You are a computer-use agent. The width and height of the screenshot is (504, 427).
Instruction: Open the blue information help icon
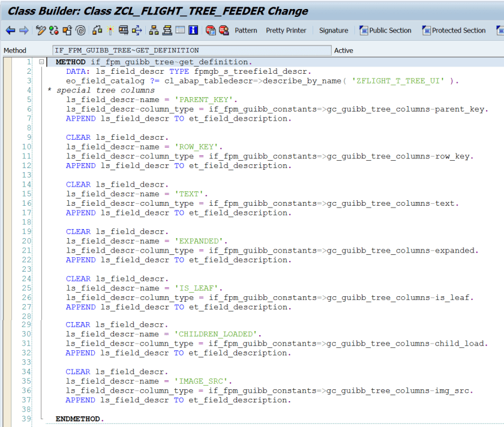click(x=193, y=31)
